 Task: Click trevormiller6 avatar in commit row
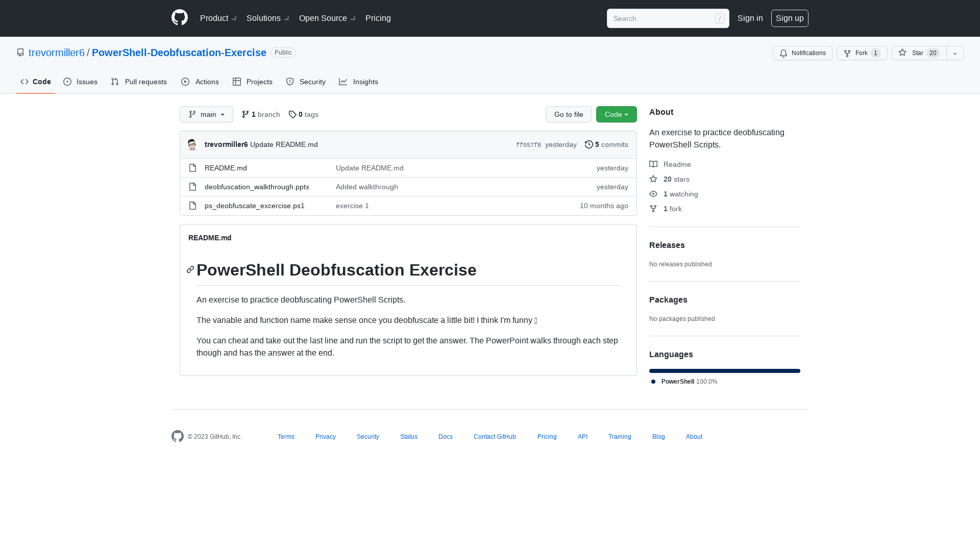coord(192,145)
